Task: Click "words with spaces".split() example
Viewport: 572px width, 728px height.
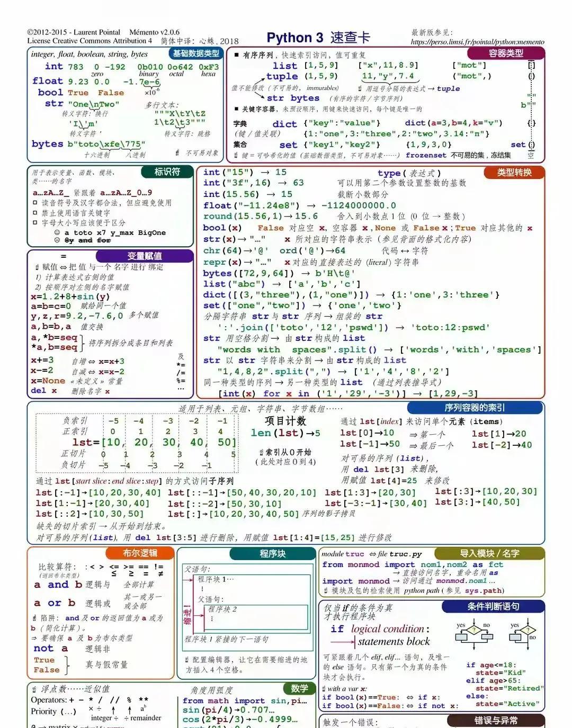Action: [379, 350]
